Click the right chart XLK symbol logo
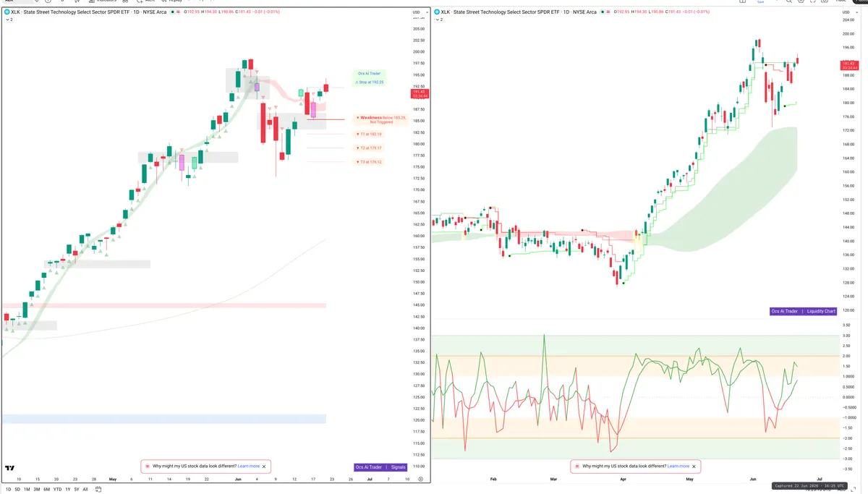Image resolution: width=868 pixels, height=494 pixels. pyautogui.click(x=436, y=12)
